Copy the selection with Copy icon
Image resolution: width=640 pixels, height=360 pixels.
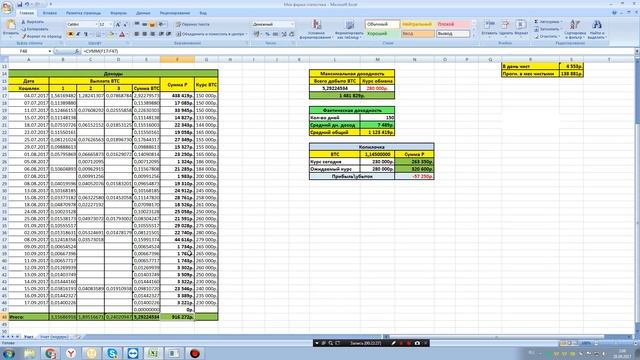pyautogui.click(x=23, y=29)
